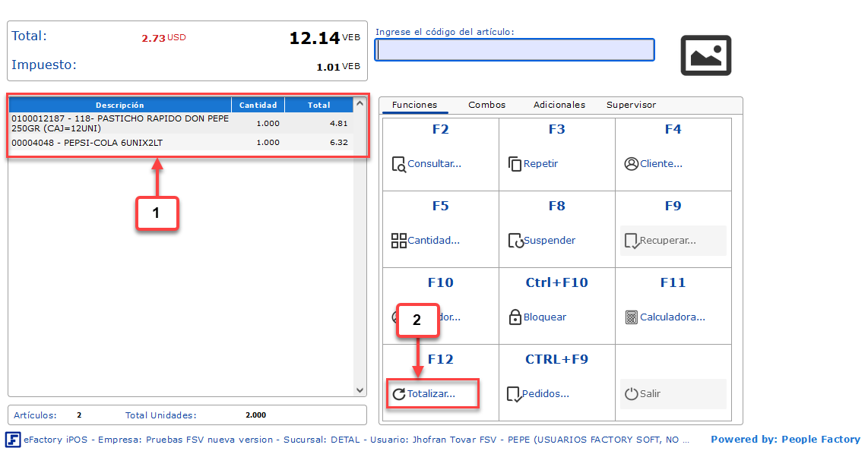Click the Descripción column header
Screen dimensions: 868x451
pyautogui.click(x=119, y=105)
